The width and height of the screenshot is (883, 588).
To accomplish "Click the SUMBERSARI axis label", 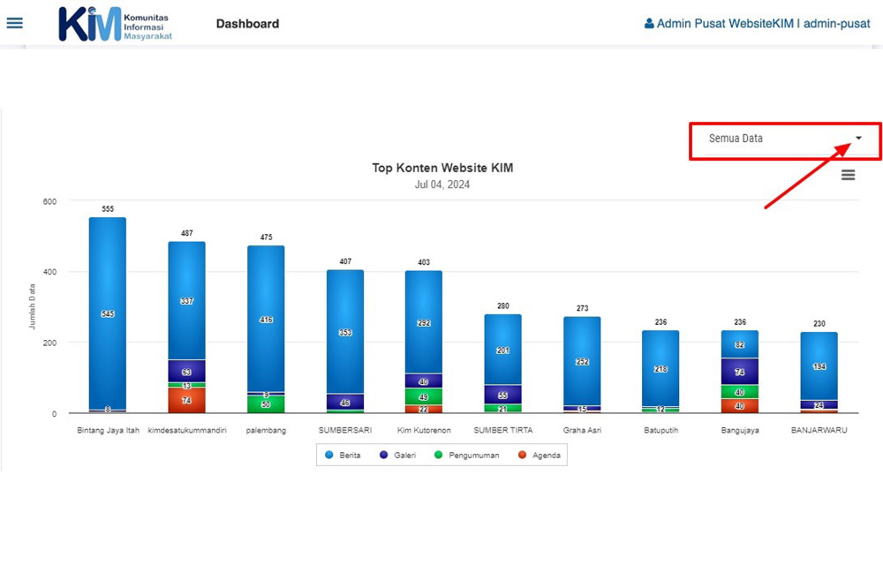I will click(x=344, y=431).
